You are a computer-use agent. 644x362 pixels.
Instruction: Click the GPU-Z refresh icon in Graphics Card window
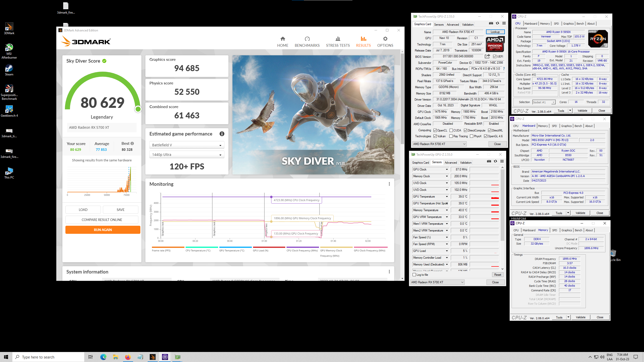(x=497, y=23)
